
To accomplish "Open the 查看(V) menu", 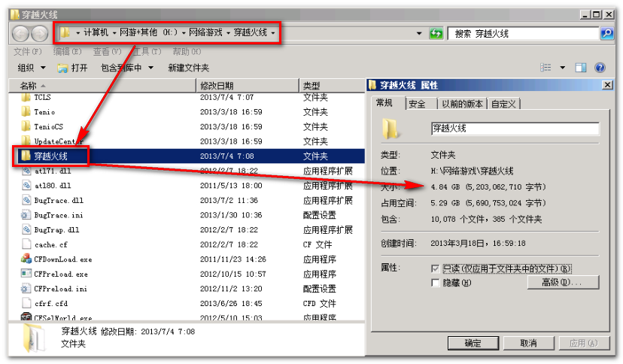I will pos(107,52).
